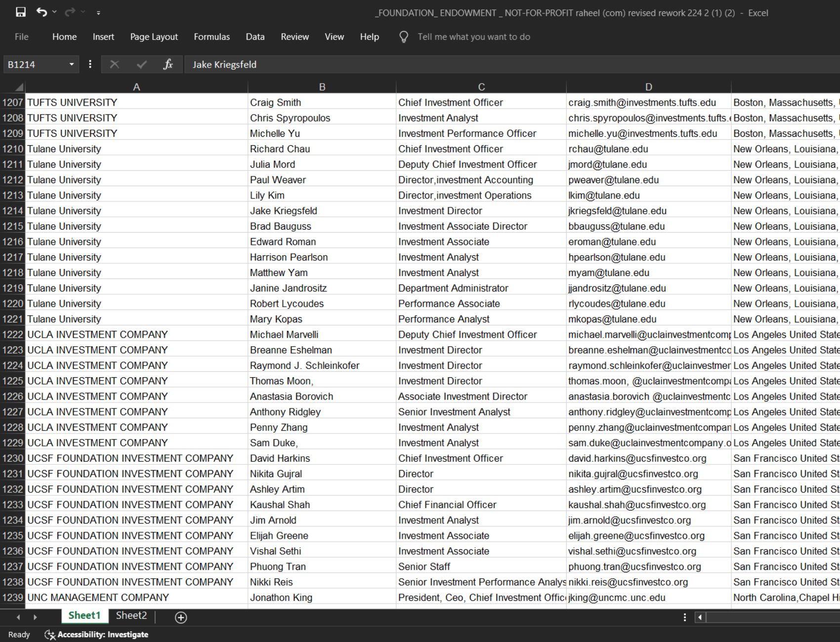The image size is (840, 642).
Task: Click cell Senior Investment Analyst
Action: click(x=481, y=412)
